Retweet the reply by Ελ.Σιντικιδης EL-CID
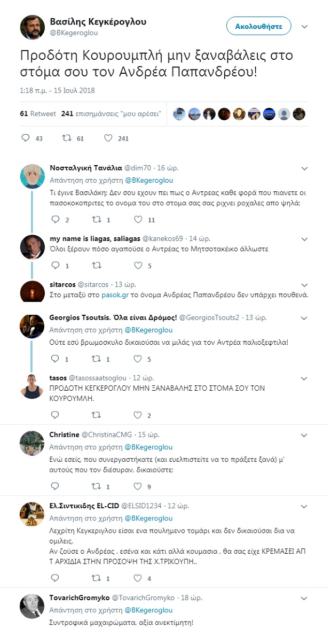Screen dimensions: 331x644 (x=96, y=578)
